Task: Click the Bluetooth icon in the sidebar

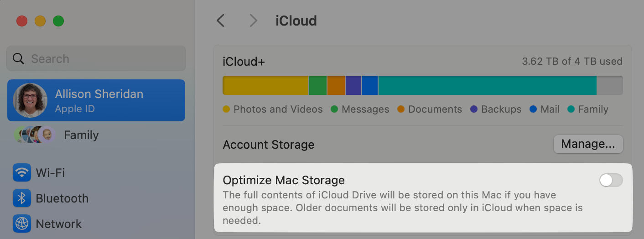Action: tap(22, 198)
